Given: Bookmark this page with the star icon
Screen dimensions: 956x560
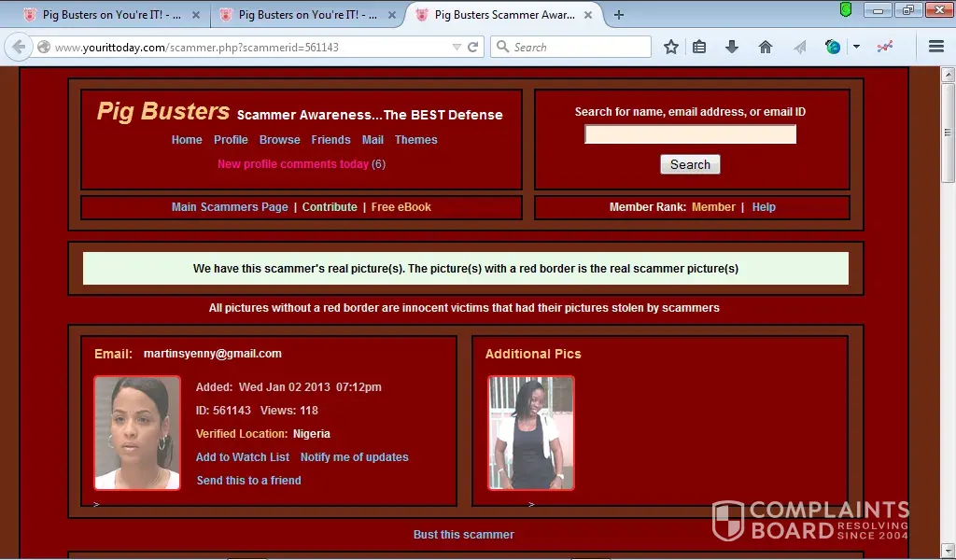Looking at the screenshot, I should (670, 48).
